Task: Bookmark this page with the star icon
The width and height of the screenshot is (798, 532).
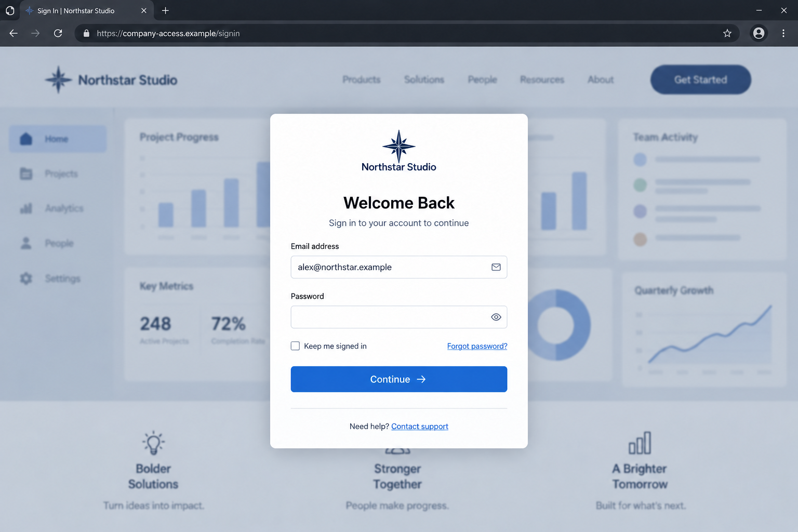Action: tap(727, 33)
